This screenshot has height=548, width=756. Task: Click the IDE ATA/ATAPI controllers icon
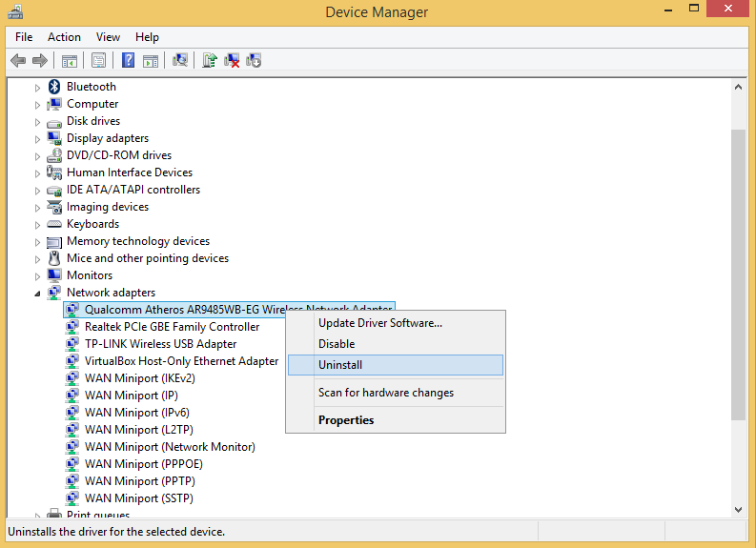click(x=54, y=191)
